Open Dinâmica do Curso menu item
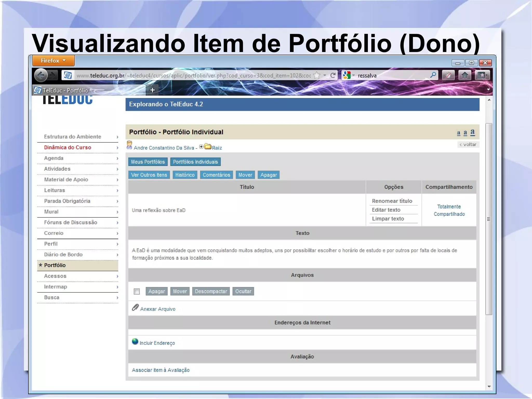Screen dimensions: 532x399 [x=68, y=147]
